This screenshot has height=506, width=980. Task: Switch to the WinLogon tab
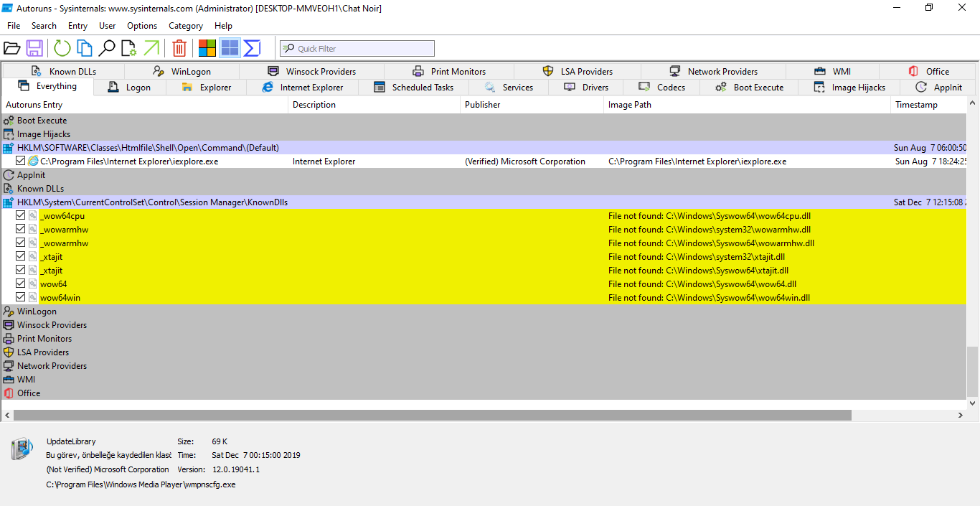tap(182, 71)
